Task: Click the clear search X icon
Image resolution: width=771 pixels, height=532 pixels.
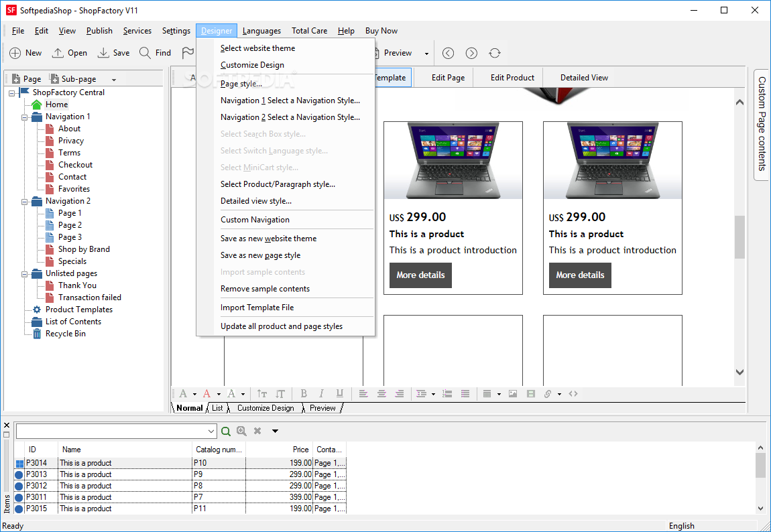Action: click(x=257, y=431)
